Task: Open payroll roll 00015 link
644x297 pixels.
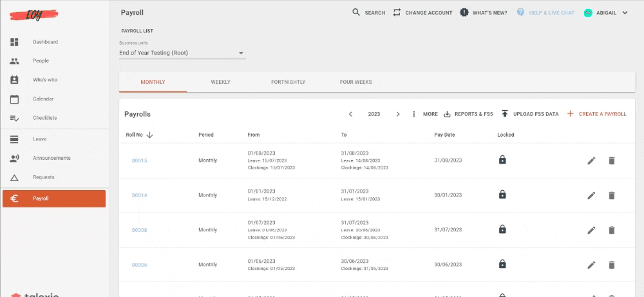Action: [x=139, y=160]
